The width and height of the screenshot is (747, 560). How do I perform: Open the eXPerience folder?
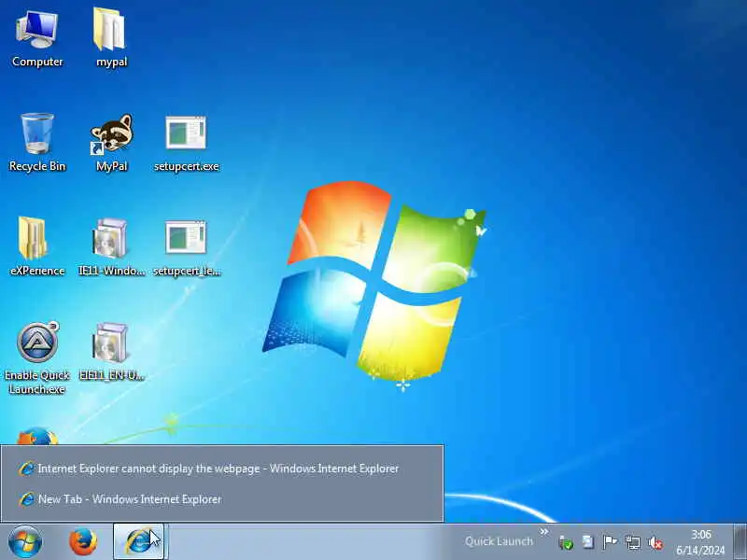pyautogui.click(x=37, y=246)
